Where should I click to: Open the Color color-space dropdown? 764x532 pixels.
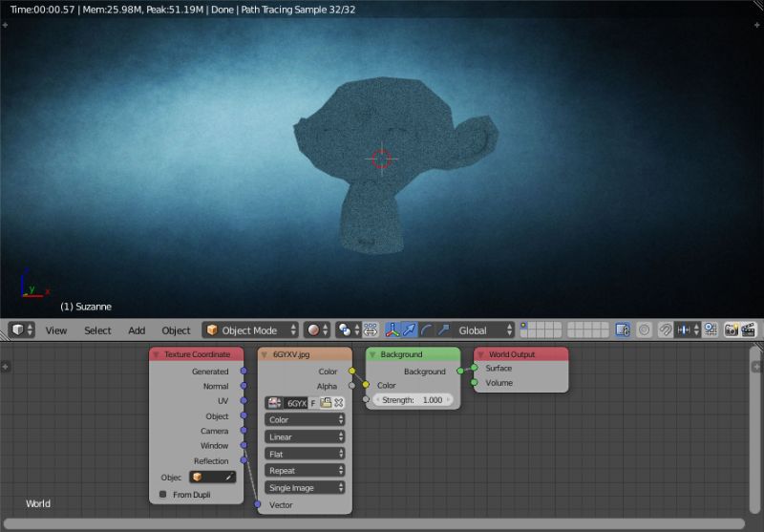(305, 419)
